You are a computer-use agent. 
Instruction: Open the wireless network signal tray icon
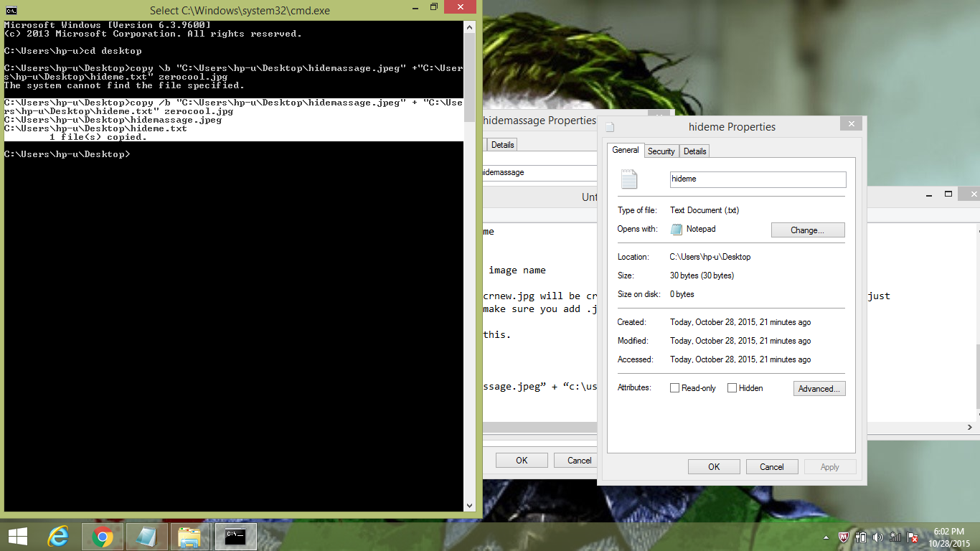click(x=895, y=537)
